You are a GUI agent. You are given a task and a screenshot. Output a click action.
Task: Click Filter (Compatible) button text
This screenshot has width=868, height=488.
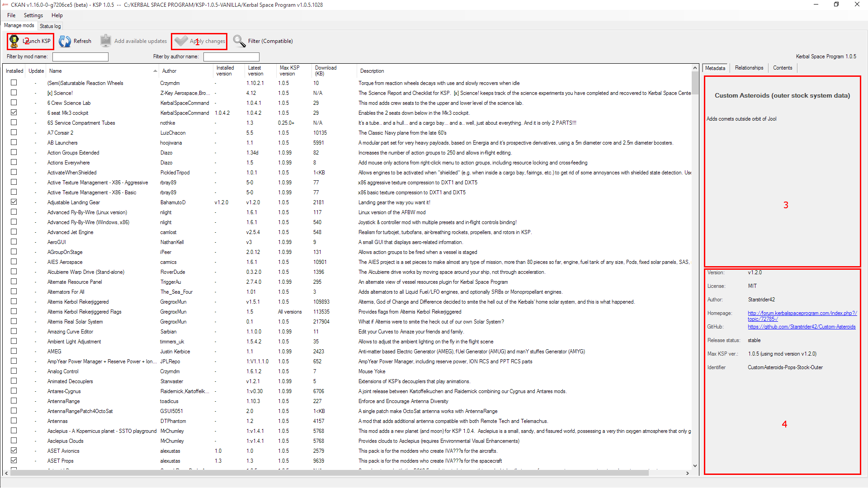(x=270, y=41)
